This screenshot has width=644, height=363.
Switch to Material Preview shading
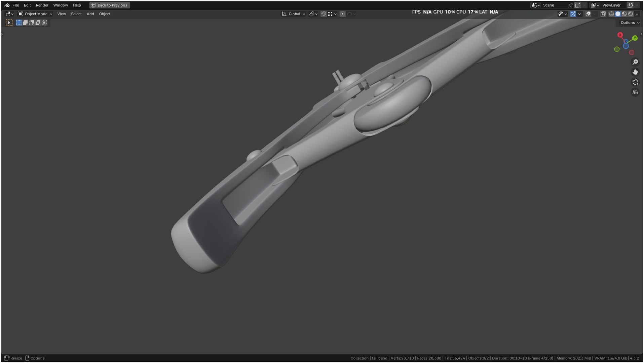tap(624, 14)
